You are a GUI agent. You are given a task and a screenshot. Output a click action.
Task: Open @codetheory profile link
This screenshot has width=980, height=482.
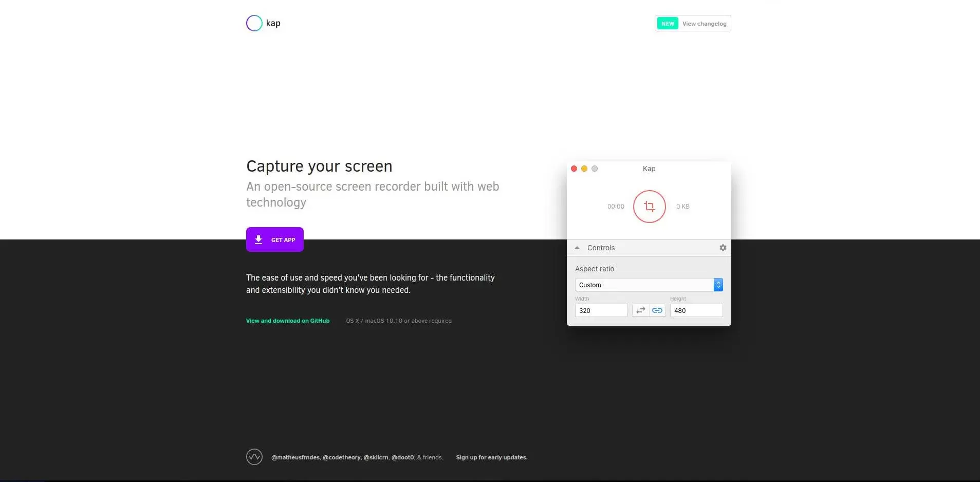coord(341,457)
